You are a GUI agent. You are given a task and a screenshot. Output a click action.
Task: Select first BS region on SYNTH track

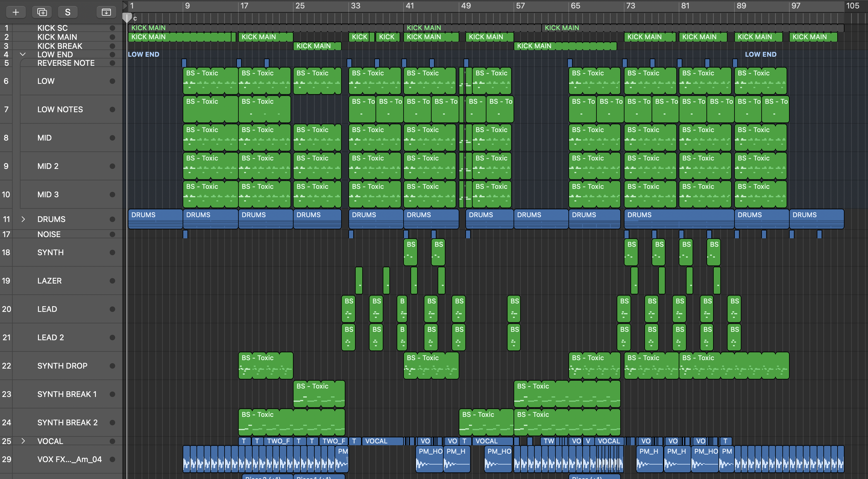[410, 252]
